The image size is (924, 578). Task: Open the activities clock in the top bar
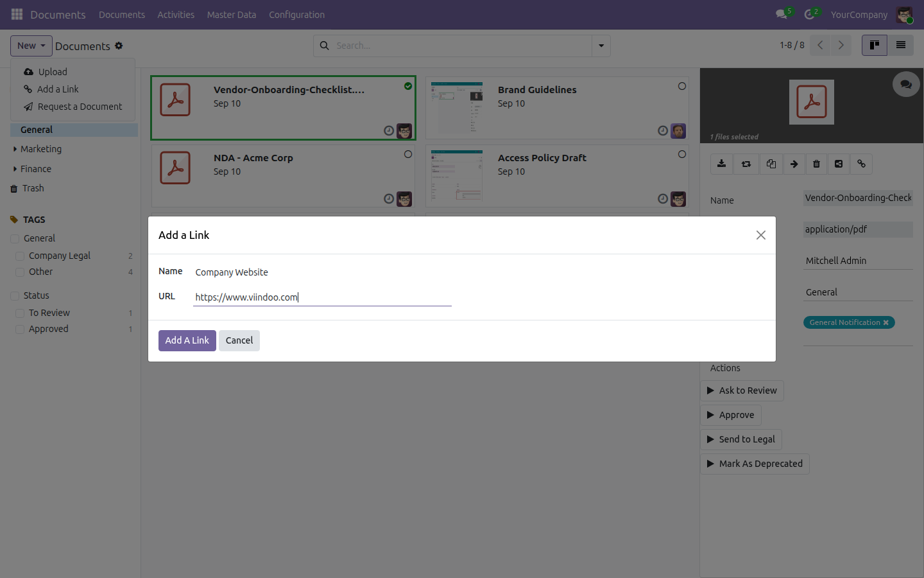coord(810,14)
